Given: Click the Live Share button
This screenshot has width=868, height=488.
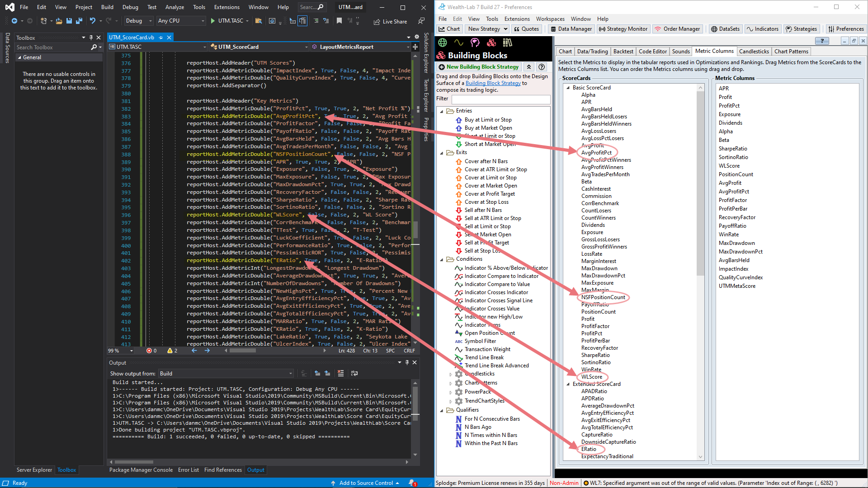Looking at the screenshot, I should coord(390,21).
